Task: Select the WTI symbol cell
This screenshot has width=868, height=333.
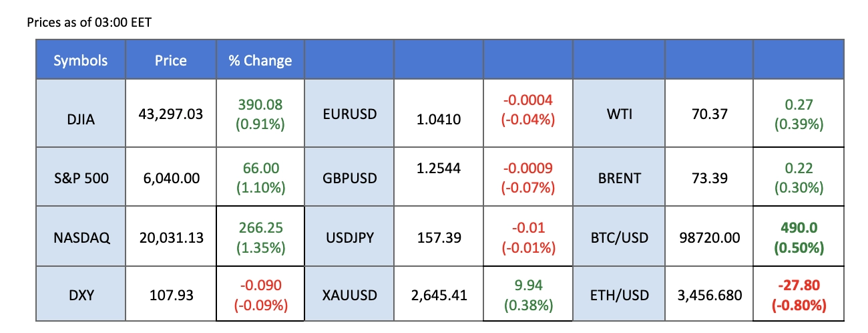Action: tap(619, 114)
